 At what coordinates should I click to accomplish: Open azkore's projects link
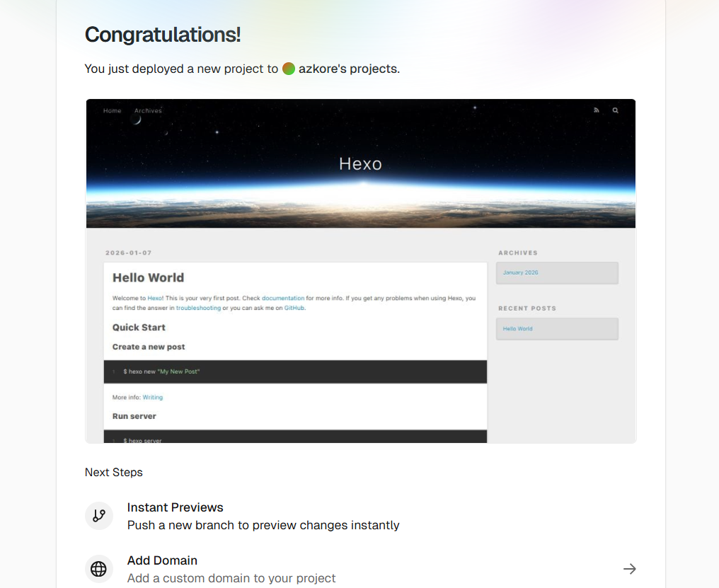348,69
